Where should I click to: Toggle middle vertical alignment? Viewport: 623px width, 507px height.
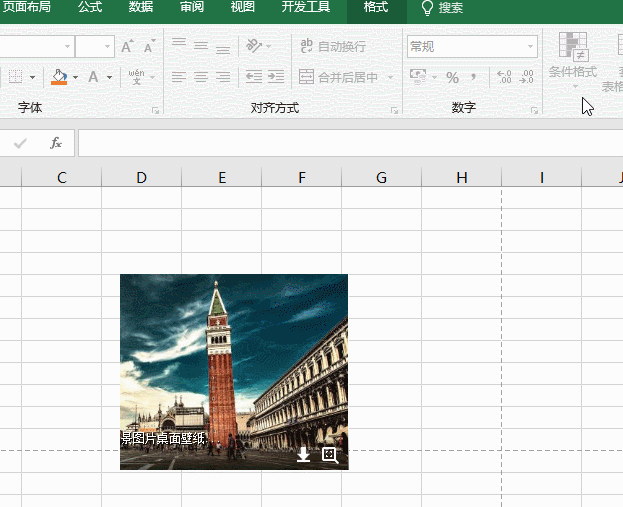(201, 46)
